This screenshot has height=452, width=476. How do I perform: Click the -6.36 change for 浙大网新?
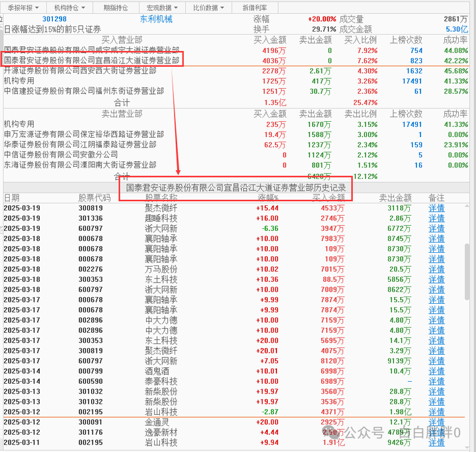pyautogui.click(x=270, y=228)
